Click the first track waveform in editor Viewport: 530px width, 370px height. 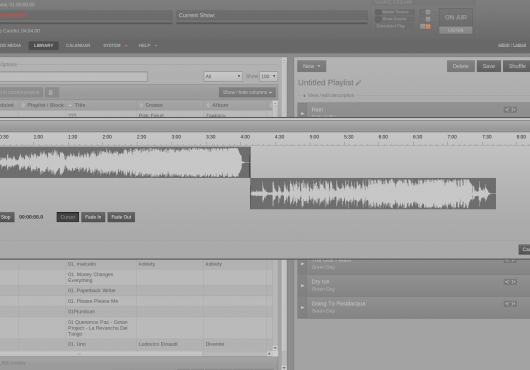125,163
